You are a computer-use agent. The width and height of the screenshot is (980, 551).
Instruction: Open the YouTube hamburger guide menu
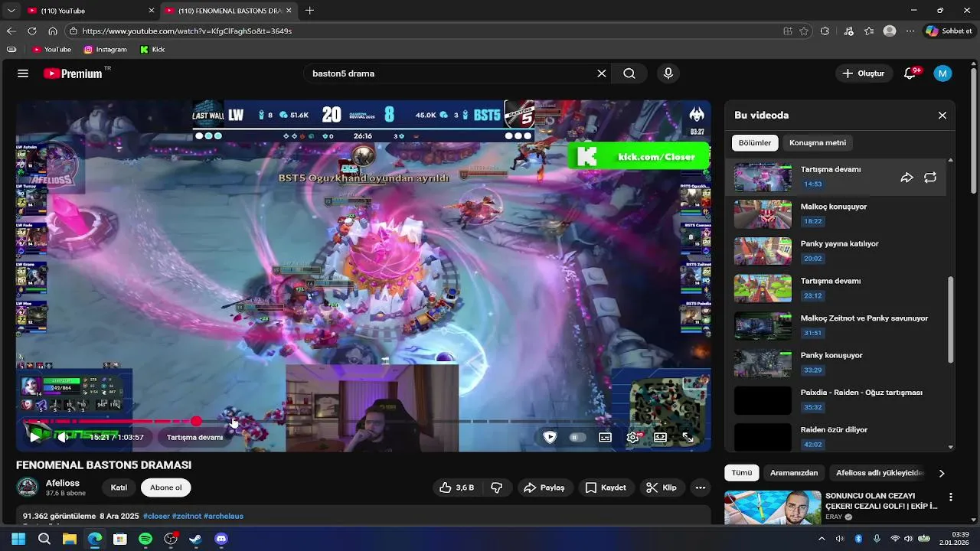[x=23, y=73]
